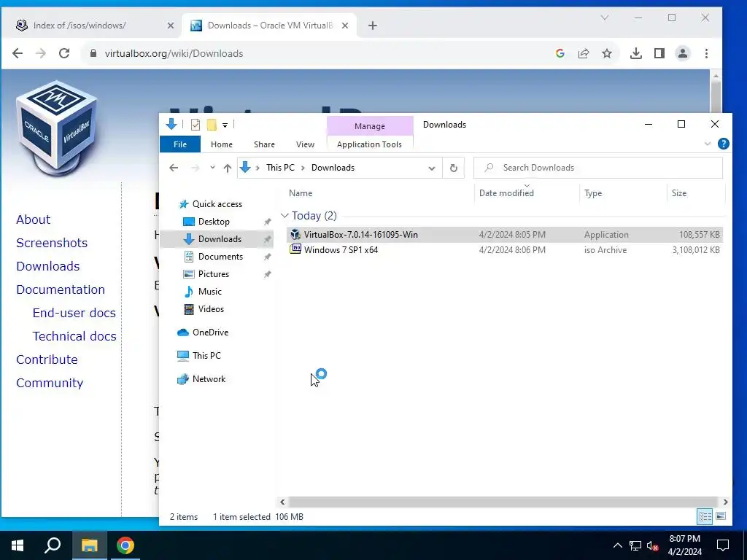Screen dimensions: 747x560
Task: Open Community link on VirtualBox site
Action: [50, 383]
